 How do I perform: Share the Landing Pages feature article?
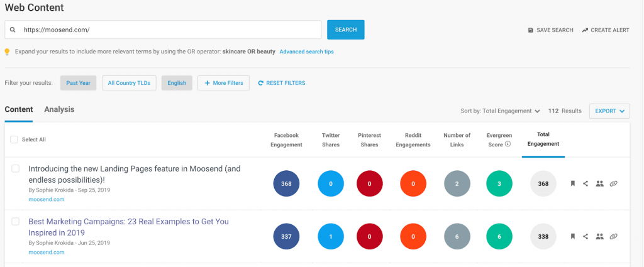click(x=586, y=183)
